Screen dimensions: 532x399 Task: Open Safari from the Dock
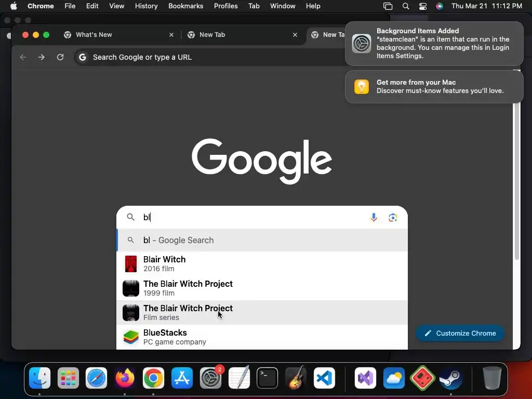tap(96, 378)
